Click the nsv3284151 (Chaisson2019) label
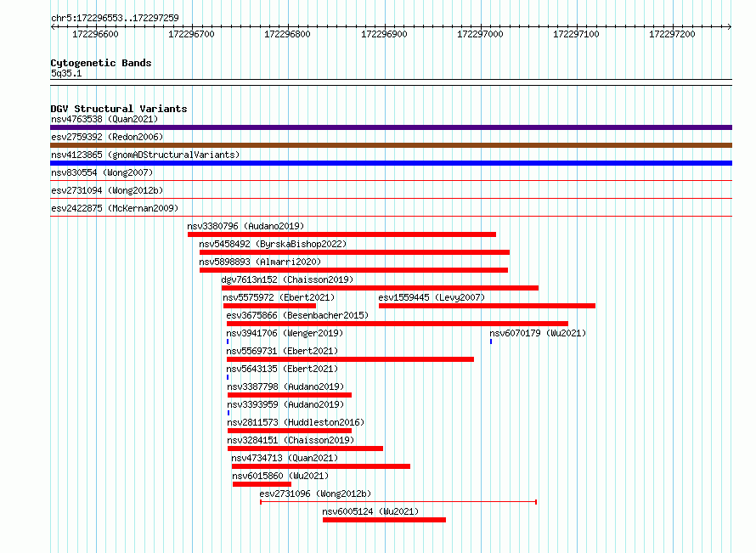This screenshot has height=553, width=756. (x=291, y=440)
